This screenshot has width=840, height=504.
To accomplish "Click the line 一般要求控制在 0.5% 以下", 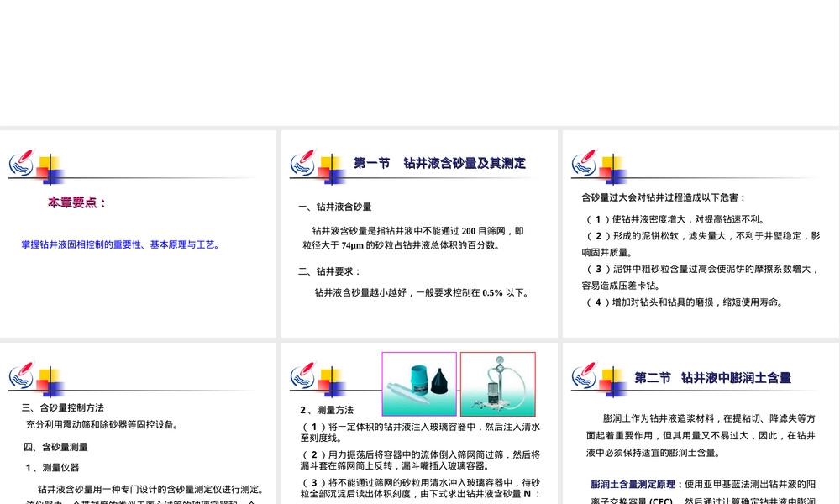I will pos(422,292).
